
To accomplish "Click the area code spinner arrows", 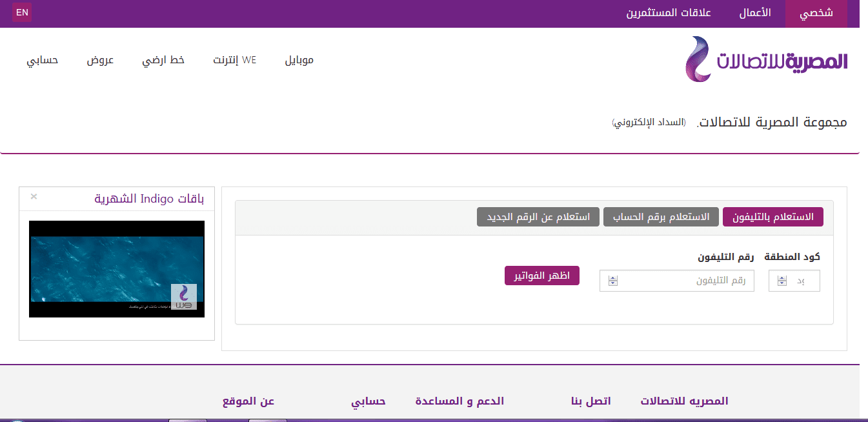I will (782, 281).
